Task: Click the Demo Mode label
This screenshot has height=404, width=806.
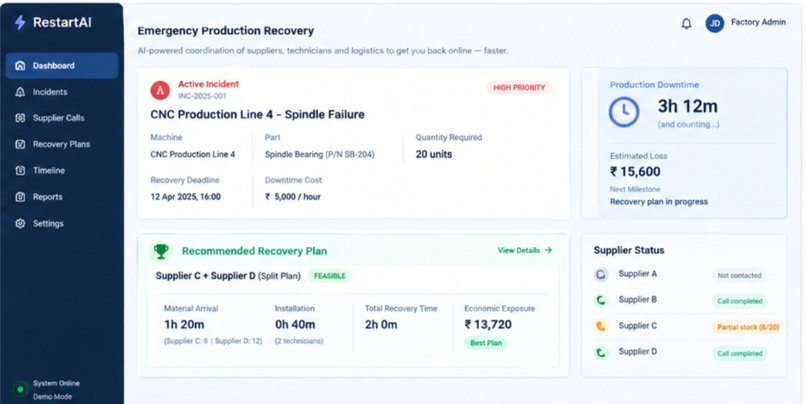Action: [x=52, y=397]
